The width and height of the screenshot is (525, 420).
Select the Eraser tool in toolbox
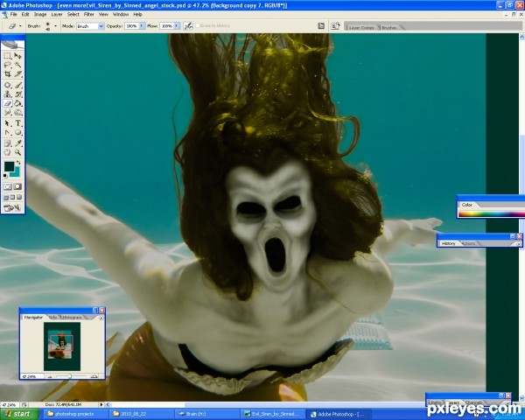click(x=7, y=103)
